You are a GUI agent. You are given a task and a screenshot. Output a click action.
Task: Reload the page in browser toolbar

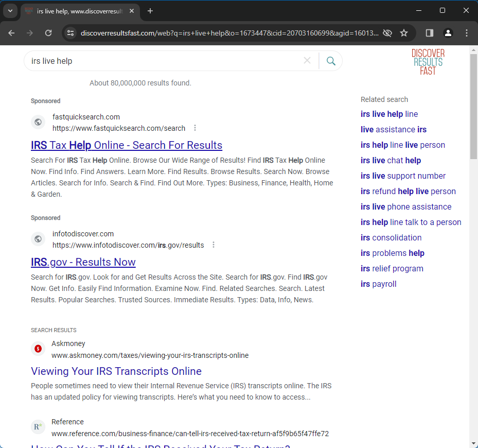tap(48, 33)
